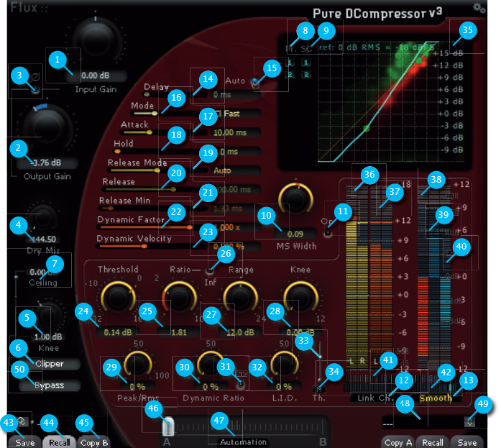This screenshot has width=501, height=448.
Task: Enable the Clipper
Action: [50, 364]
